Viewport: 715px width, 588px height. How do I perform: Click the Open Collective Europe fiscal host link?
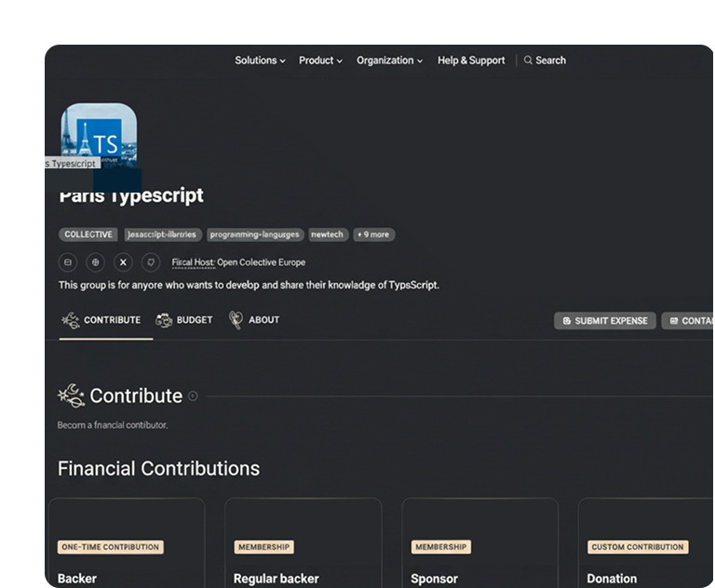pos(261,262)
